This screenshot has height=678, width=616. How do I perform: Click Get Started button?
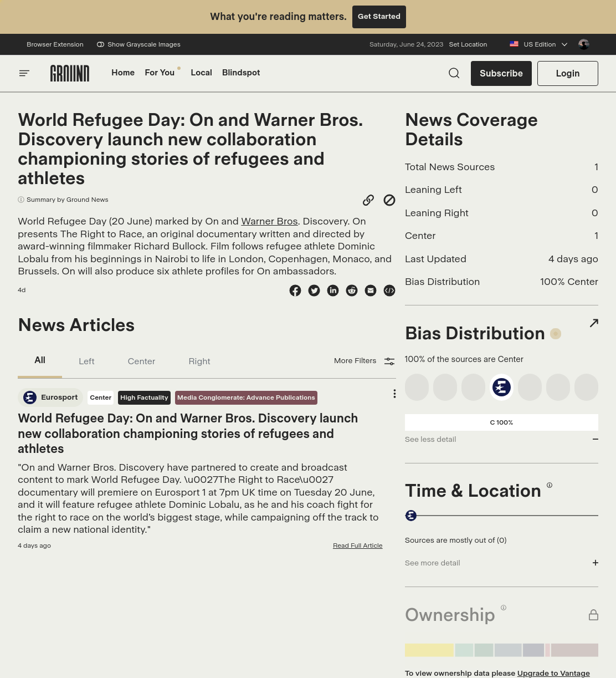tap(379, 17)
